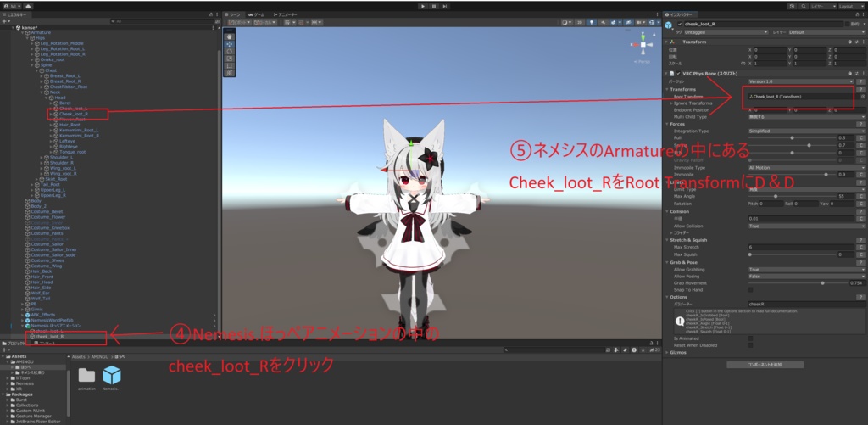
Task: Click the Hierarchy add (+) button
Action: [x=4, y=21]
